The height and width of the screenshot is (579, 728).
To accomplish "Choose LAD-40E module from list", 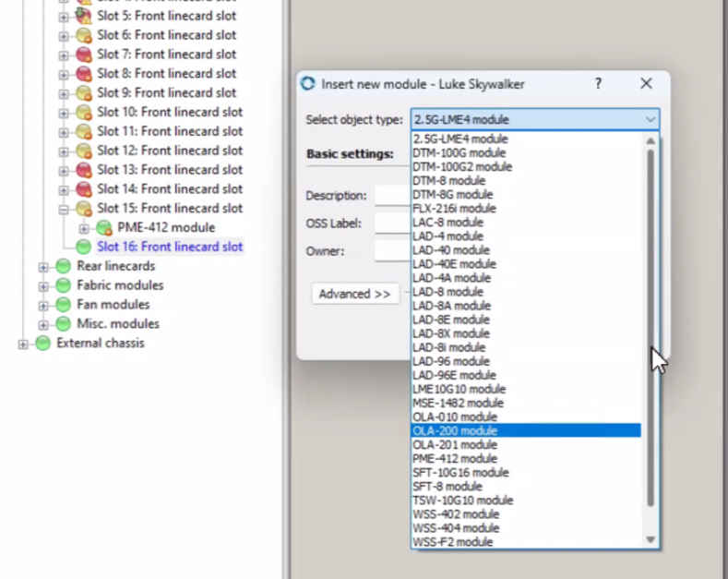I will click(x=527, y=264).
